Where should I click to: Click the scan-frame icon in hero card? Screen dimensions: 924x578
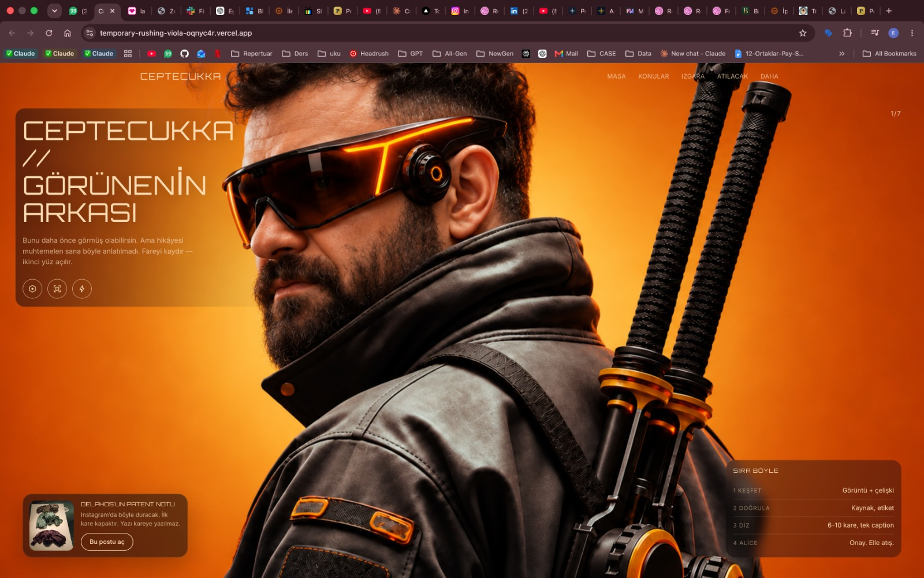[x=57, y=288]
